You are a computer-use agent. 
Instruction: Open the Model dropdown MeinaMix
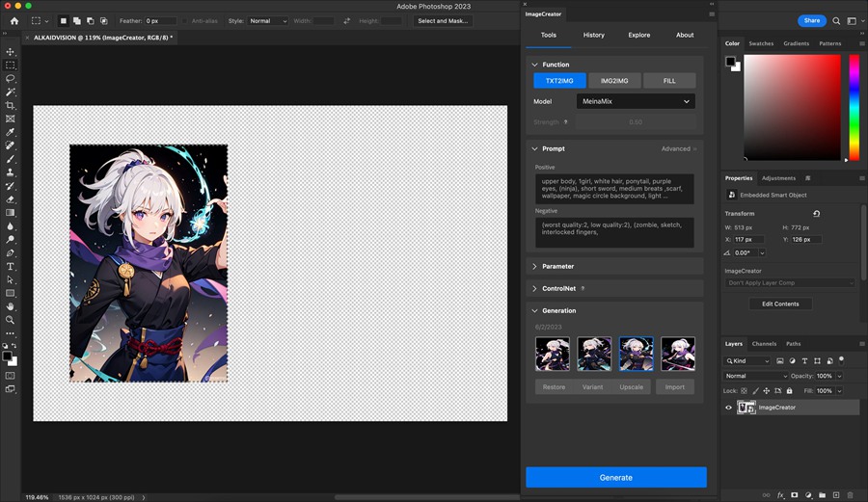[x=636, y=101]
